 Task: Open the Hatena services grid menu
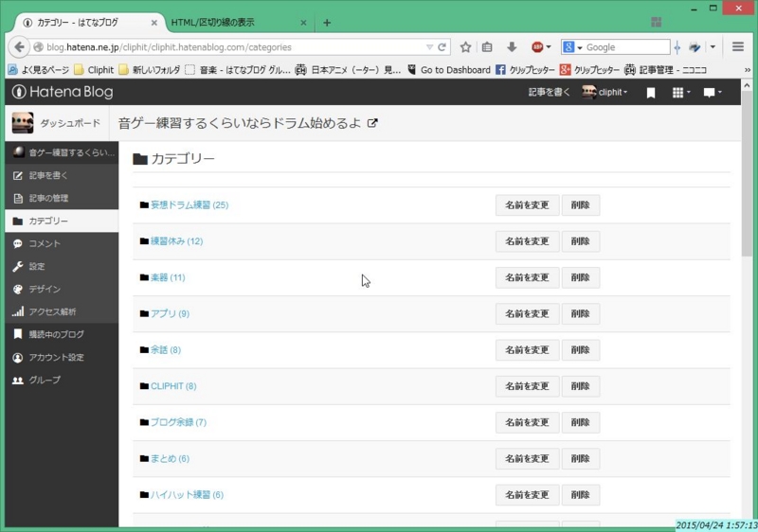click(x=680, y=92)
